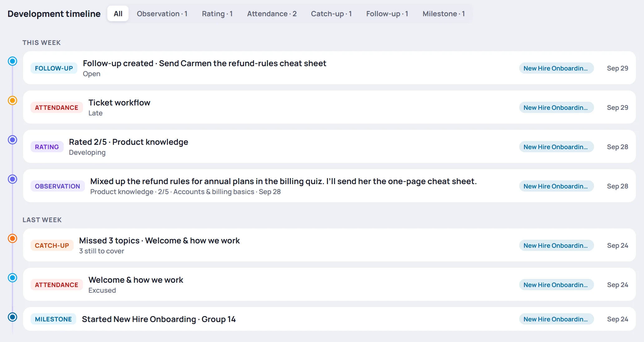Screen dimensions: 644x342
Task: Filter timeline by Rating tab
Action: (x=217, y=14)
